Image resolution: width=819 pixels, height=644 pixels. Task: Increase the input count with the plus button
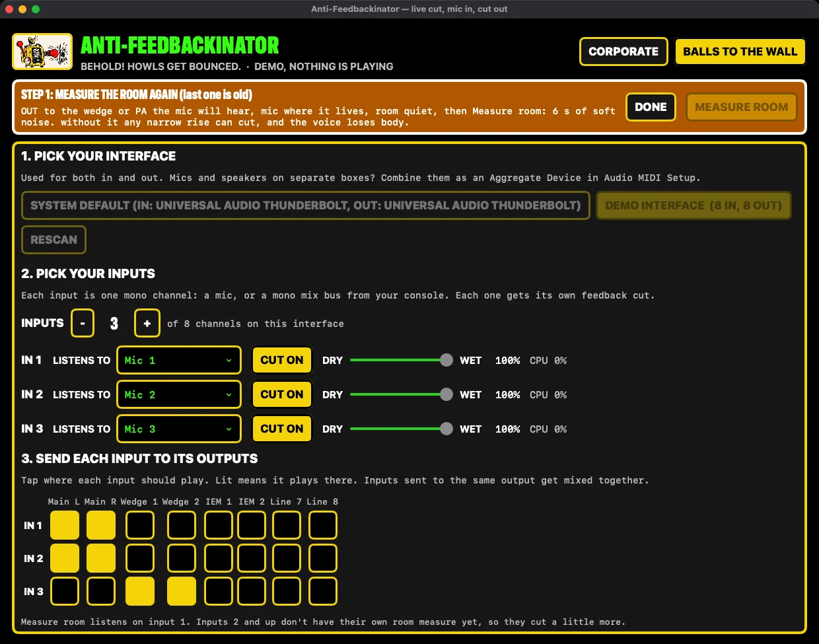coord(147,323)
